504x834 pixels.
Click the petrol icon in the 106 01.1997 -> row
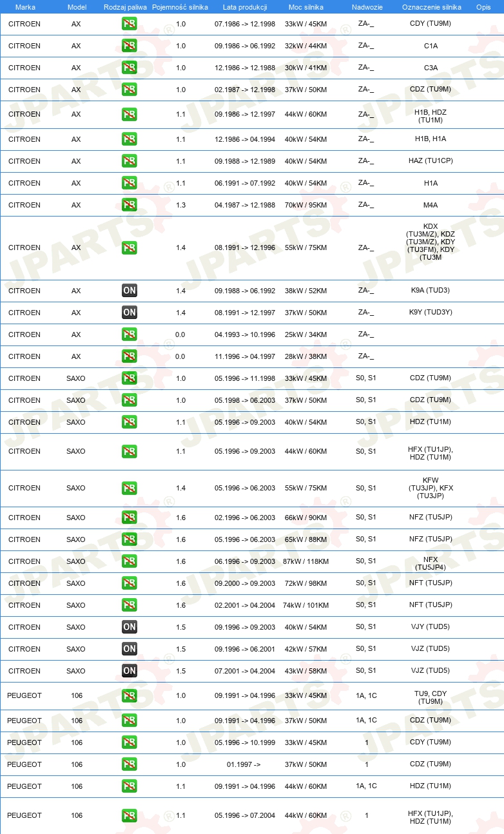pyautogui.click(x=130, y=764)
